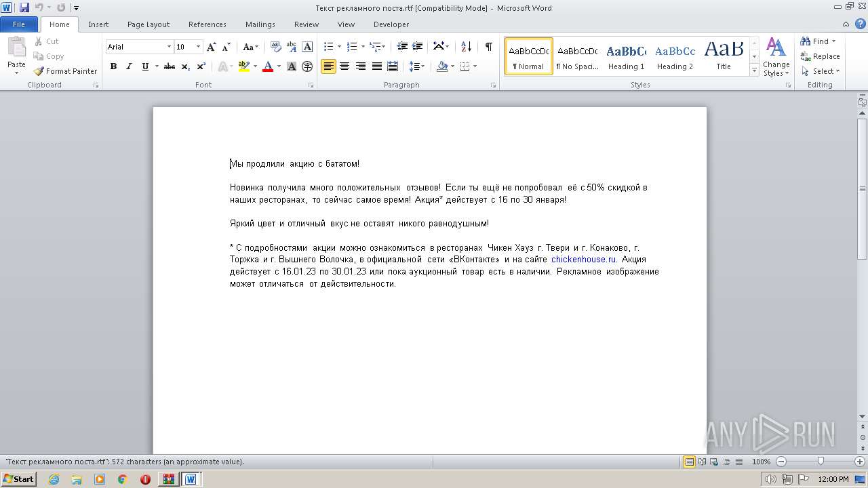Image resolution: width=868 pixels, height=488 pixels.
Task: Apply the red font color
Action: (268, 66)
